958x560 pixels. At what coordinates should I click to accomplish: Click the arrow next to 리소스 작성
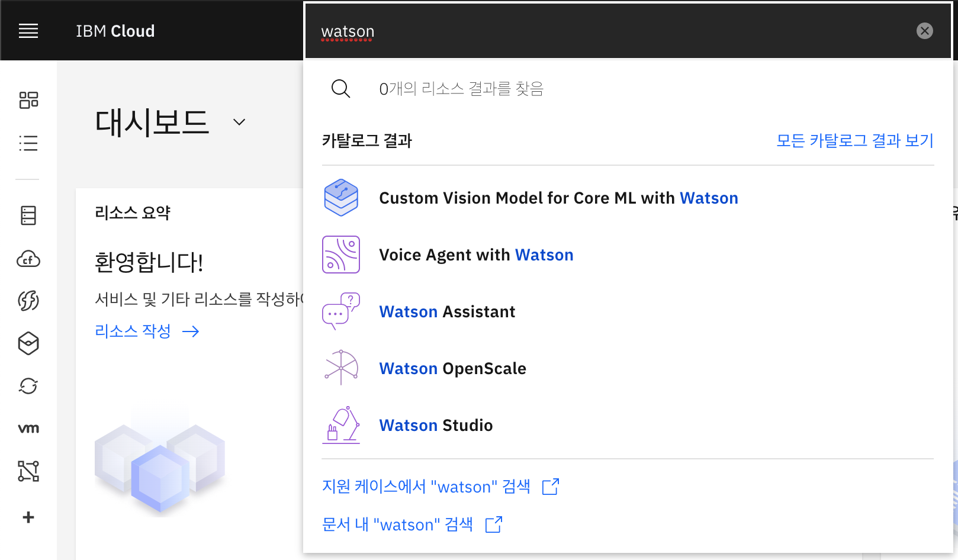(191, 332)
